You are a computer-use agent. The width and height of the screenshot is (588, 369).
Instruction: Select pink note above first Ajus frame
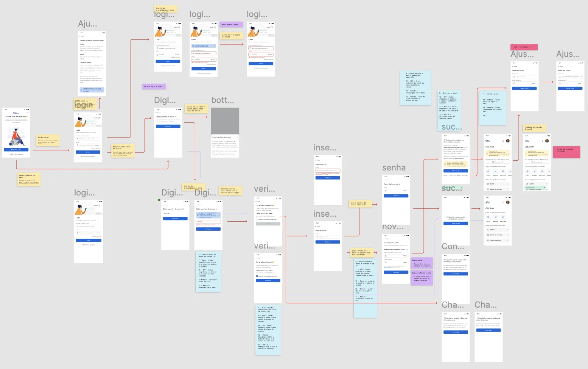pos(524,47)
